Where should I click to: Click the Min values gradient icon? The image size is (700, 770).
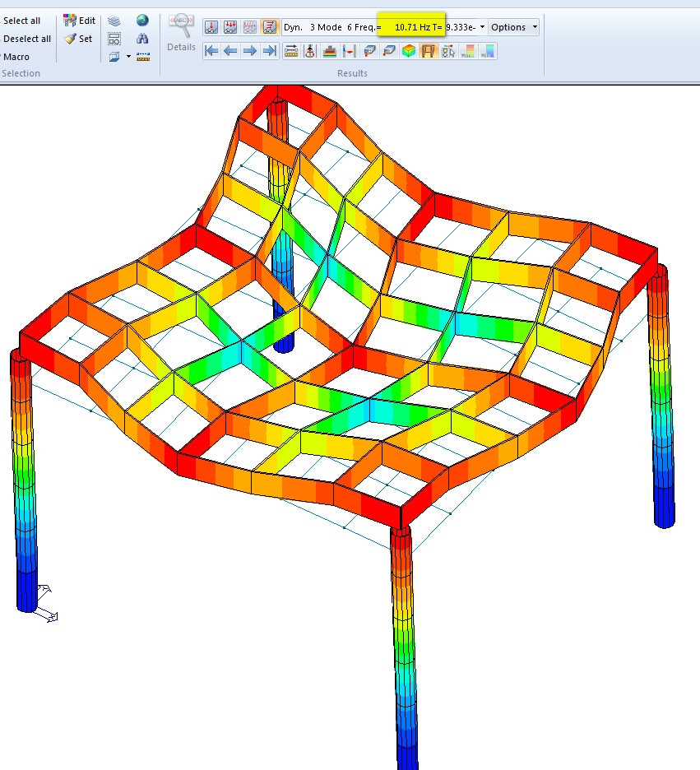coord(488,50)
